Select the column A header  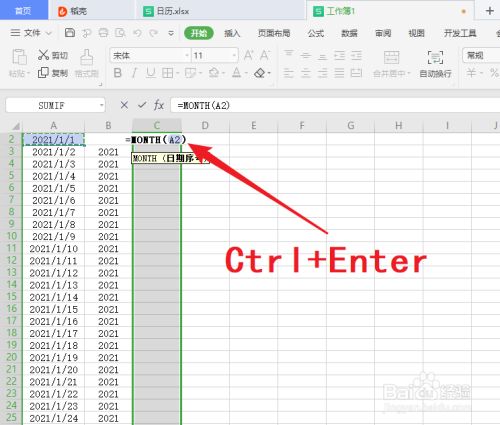(x=53, y=126)
